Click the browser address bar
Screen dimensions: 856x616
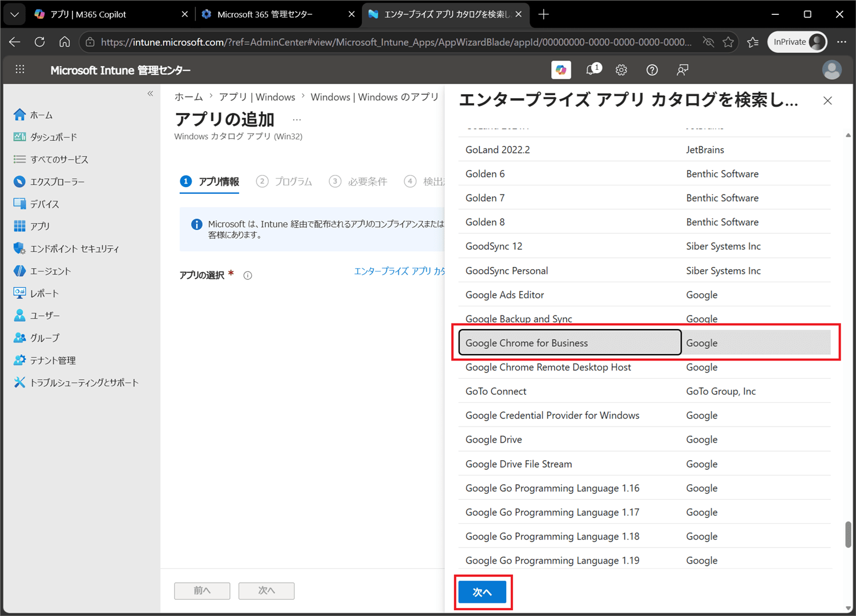[396, 42]
